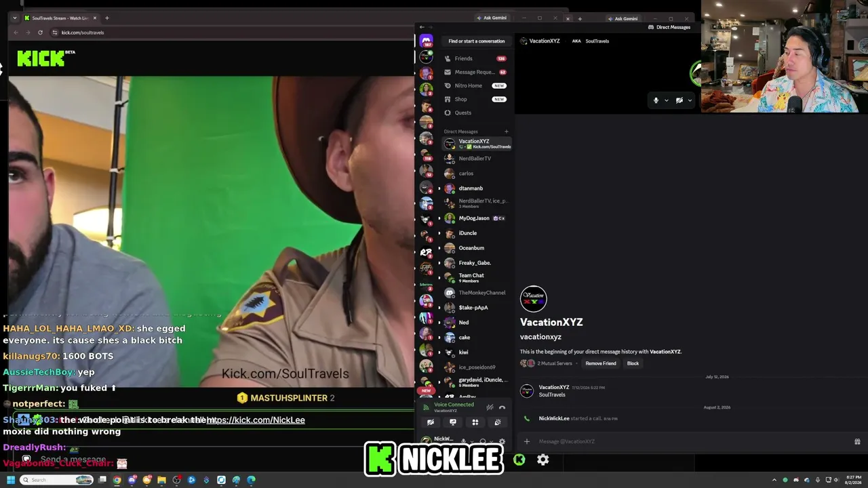Click the green Kick icon below Discord
Screen dimensions: 868x488
click(519, 460)
